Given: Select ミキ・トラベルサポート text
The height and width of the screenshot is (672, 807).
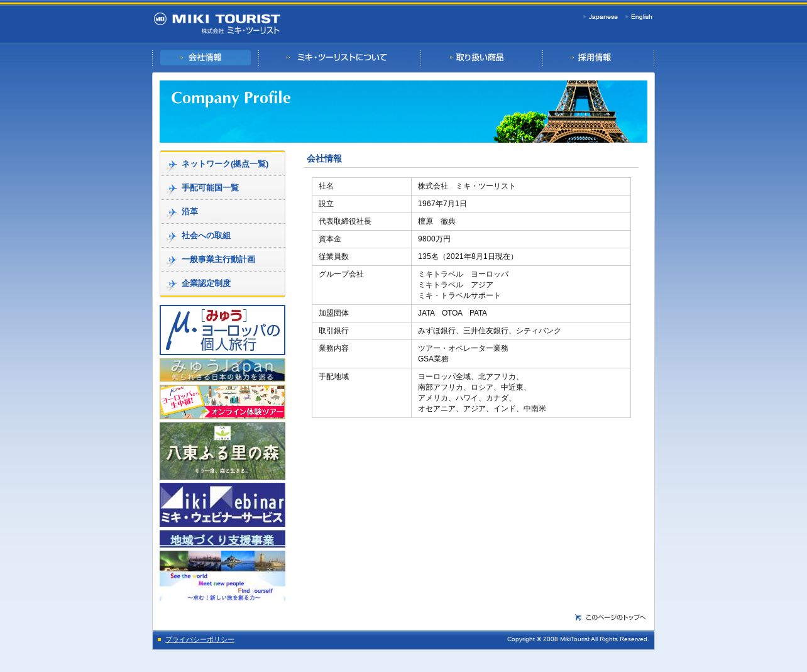Looking at the screenshot, I should (459, 295).
